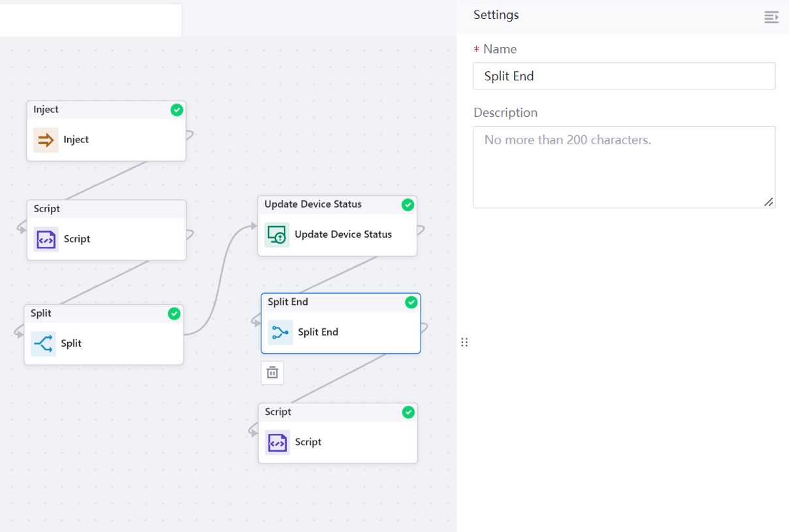Select the blue Split node icon
Viewport: 789px width, 532px height.
(43, 343)
